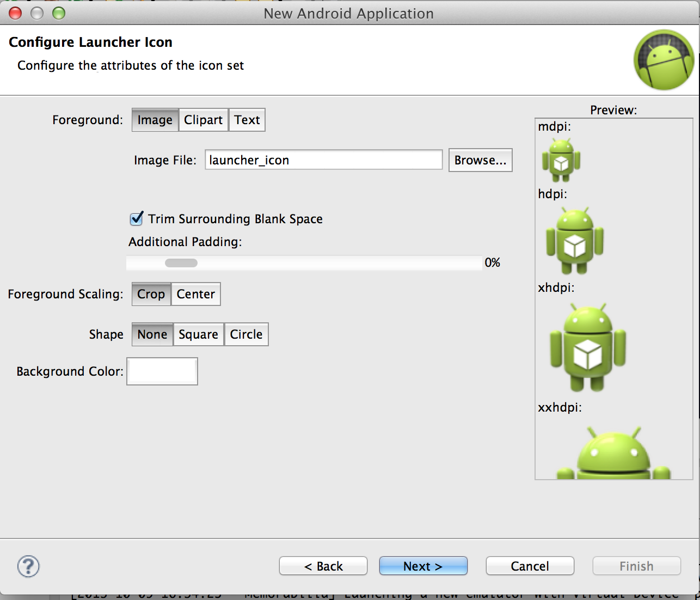700x600 pixels.
Task: Click the Additional Padding: label
Action: coord(185,242)
